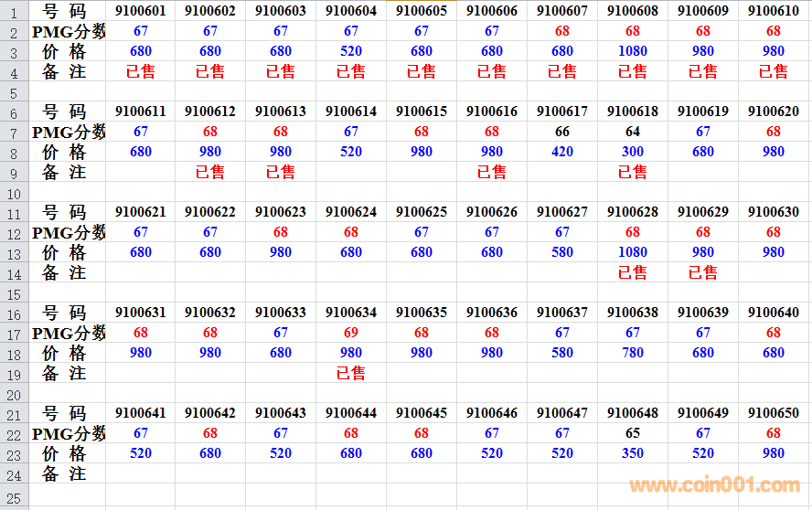
Task: Select the row 5 header
Action: pos(14,91)
